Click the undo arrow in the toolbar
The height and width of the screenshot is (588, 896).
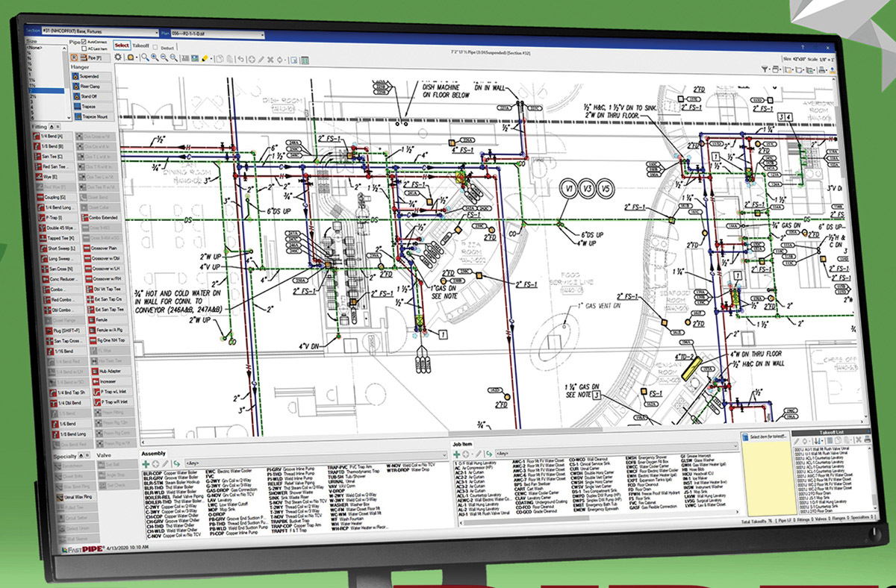tap(240, 58)
